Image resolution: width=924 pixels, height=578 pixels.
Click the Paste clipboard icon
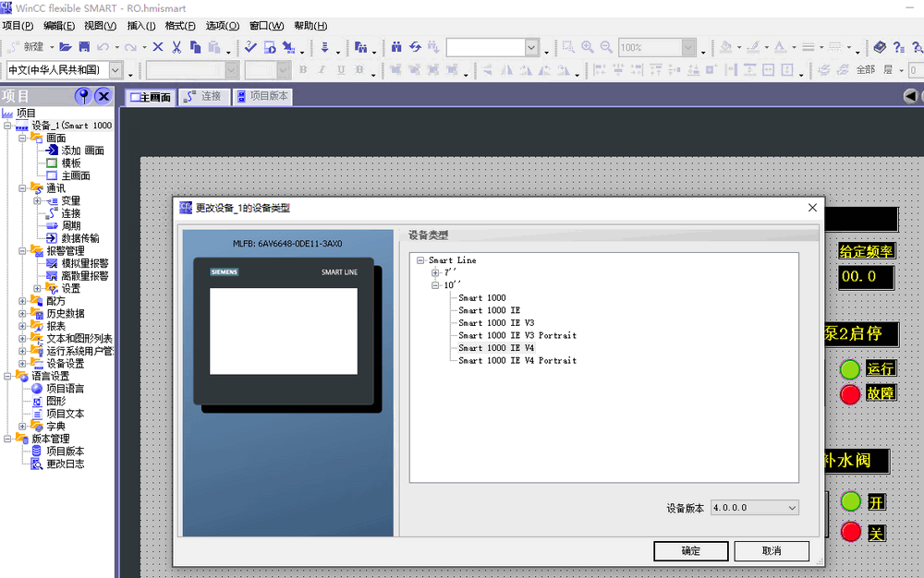click(x=214, y=47)
